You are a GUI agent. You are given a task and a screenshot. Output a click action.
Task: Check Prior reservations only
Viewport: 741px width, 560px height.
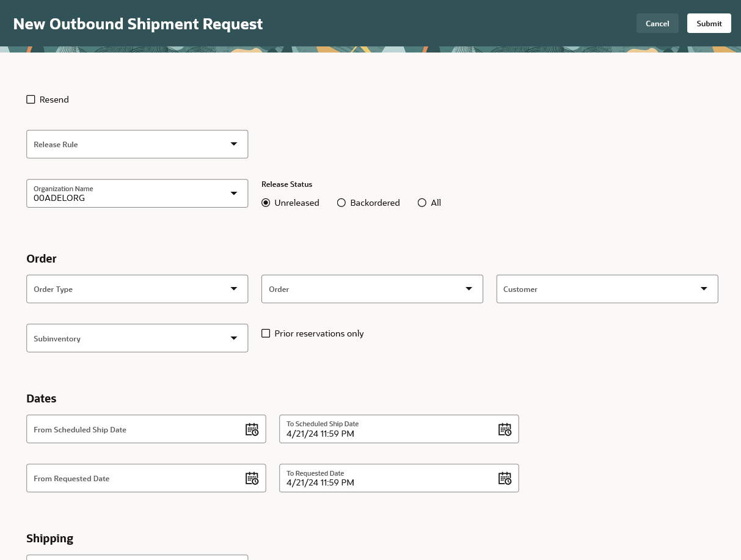coord(266,333)
